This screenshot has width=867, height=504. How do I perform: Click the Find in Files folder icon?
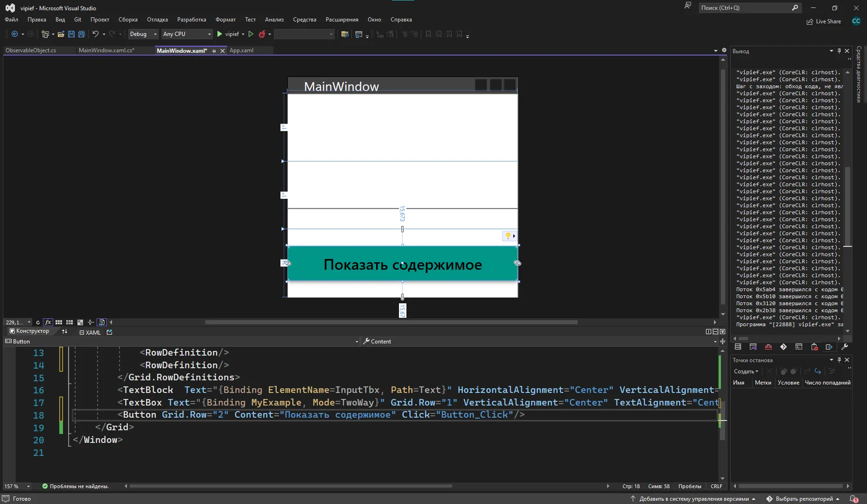pos(345,34)
